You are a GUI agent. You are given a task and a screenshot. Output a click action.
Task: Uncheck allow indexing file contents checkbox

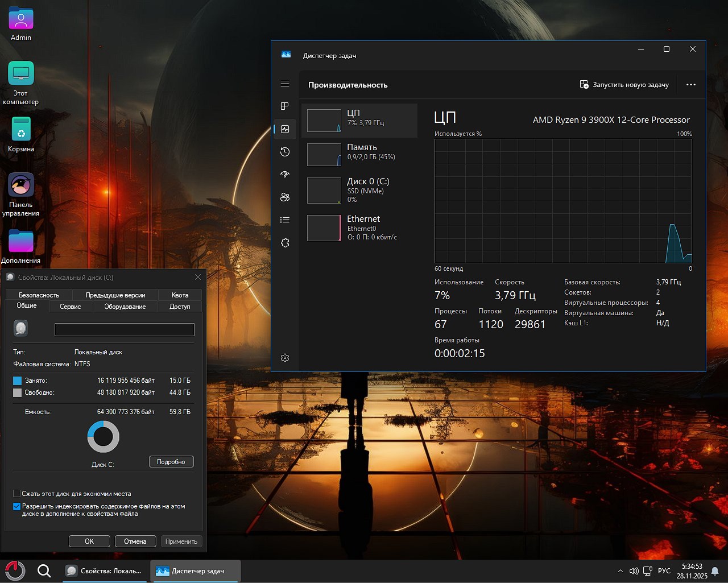[17, 506]
